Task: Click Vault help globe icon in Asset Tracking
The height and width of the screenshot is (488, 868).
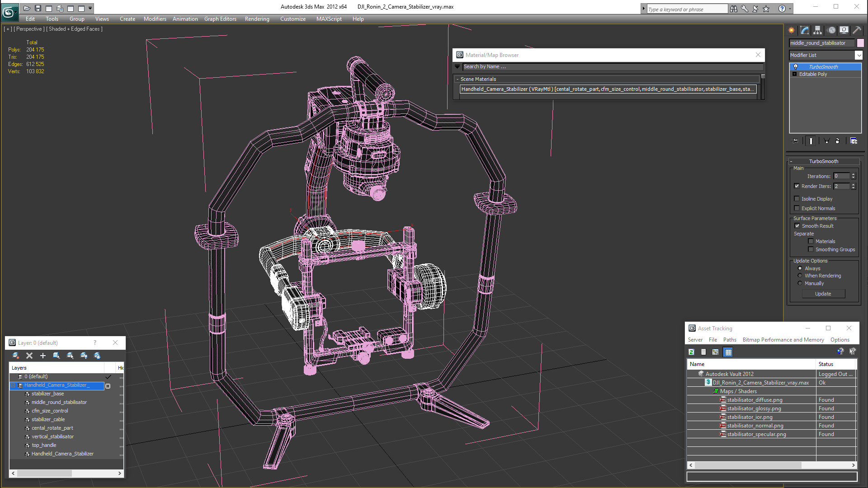Action: (x=840, y=351)
